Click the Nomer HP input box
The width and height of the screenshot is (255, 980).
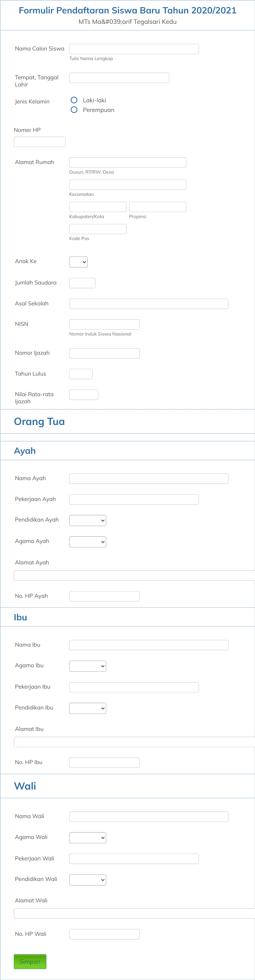click(39, 142)
